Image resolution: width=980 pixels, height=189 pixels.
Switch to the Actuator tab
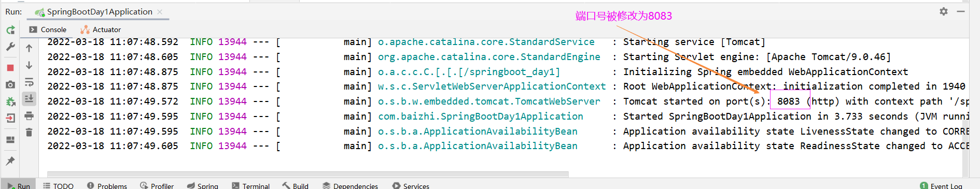101,30
